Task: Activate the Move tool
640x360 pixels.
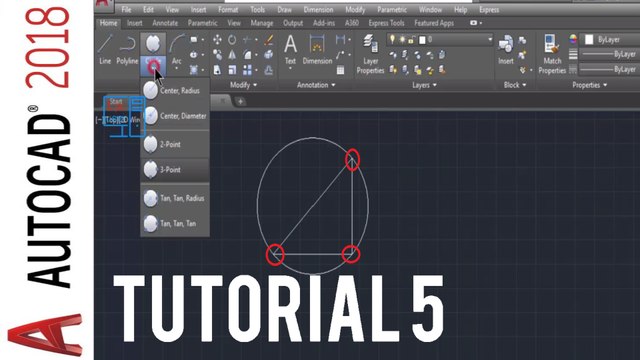Action: (217, 40)
